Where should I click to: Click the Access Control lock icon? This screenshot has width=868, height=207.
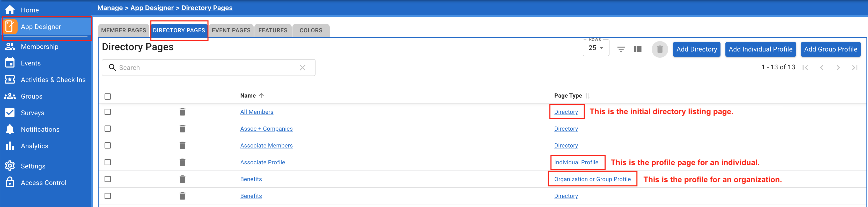point(10,182)
